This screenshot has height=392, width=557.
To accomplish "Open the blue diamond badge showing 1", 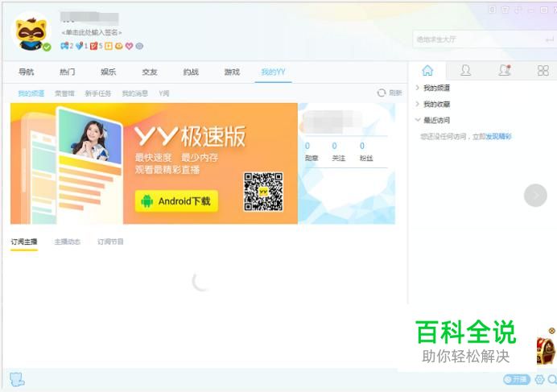I will coord(80,46).
